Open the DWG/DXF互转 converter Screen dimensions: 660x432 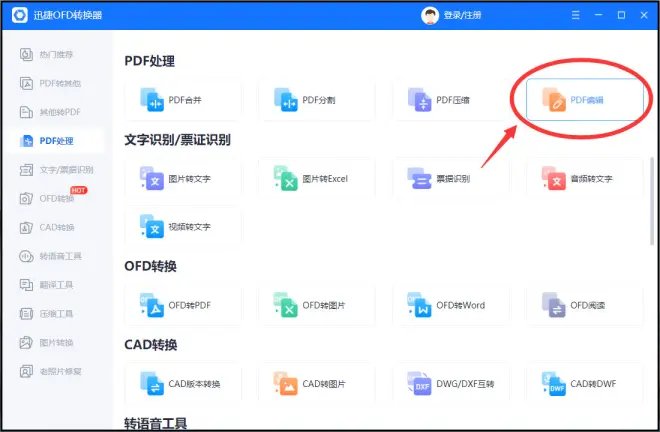[x=451, y=383]
